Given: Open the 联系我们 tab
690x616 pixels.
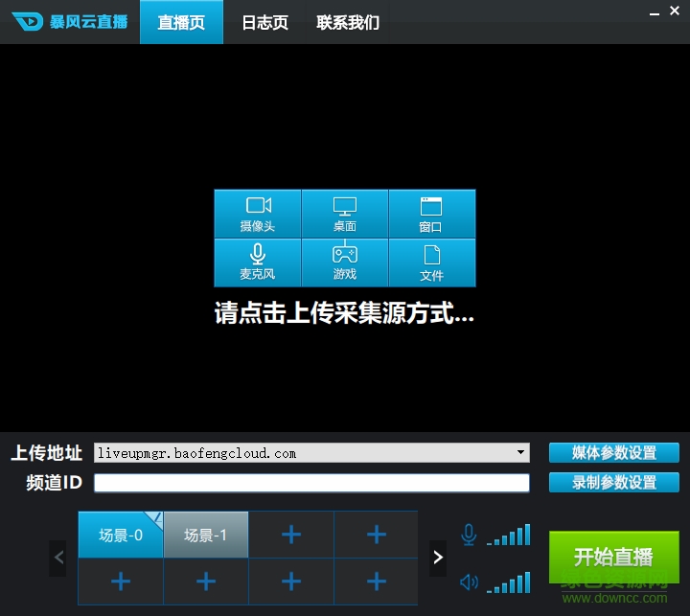Looking at the screenshot, I should tap(348, 22).
